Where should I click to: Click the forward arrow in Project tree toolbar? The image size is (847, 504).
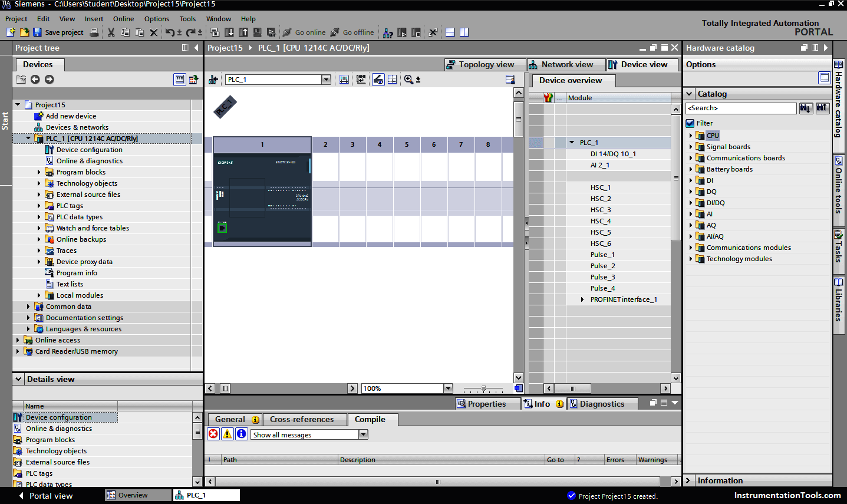click(49, 80)
